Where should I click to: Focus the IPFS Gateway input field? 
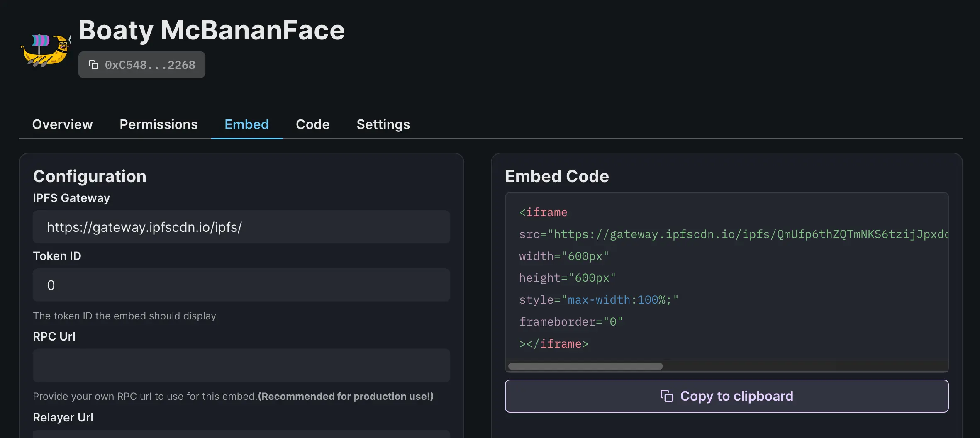coord(241,227)
